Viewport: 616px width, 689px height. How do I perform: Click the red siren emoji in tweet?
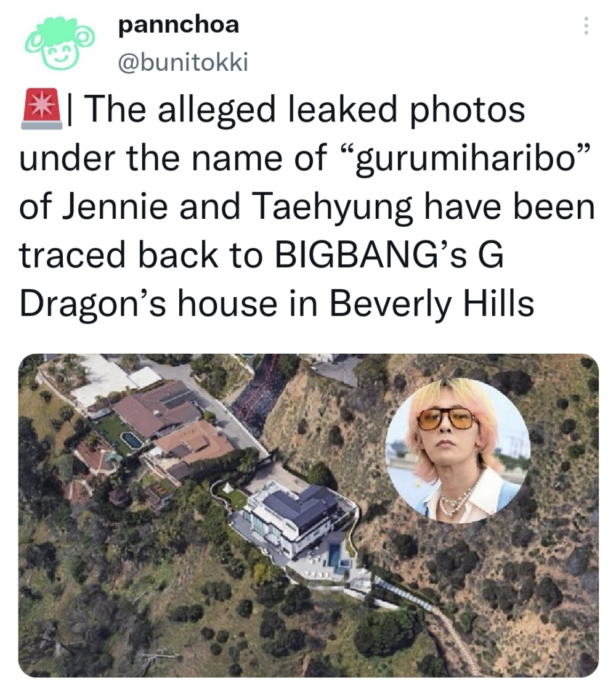41,109
